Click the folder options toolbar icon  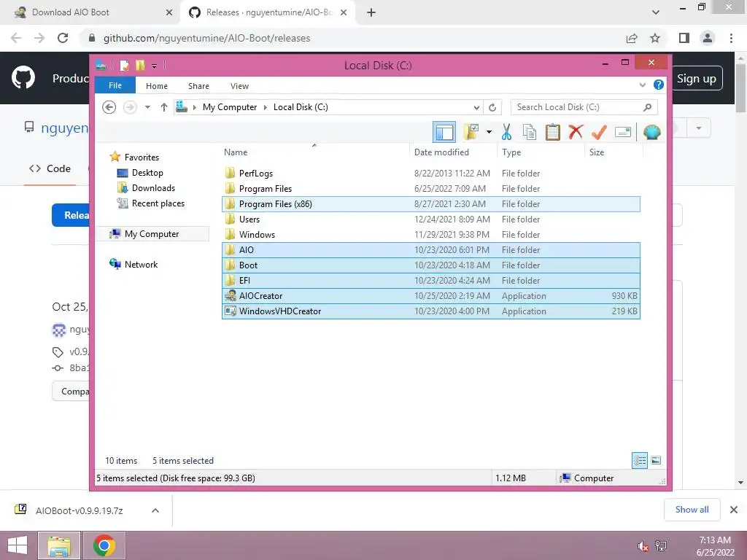471,132
